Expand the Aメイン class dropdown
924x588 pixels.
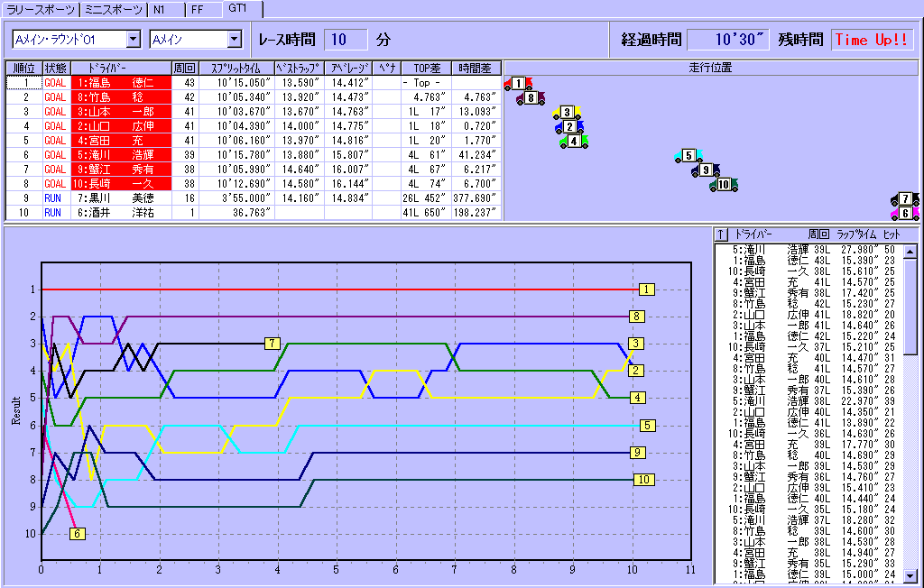[235, 40]
